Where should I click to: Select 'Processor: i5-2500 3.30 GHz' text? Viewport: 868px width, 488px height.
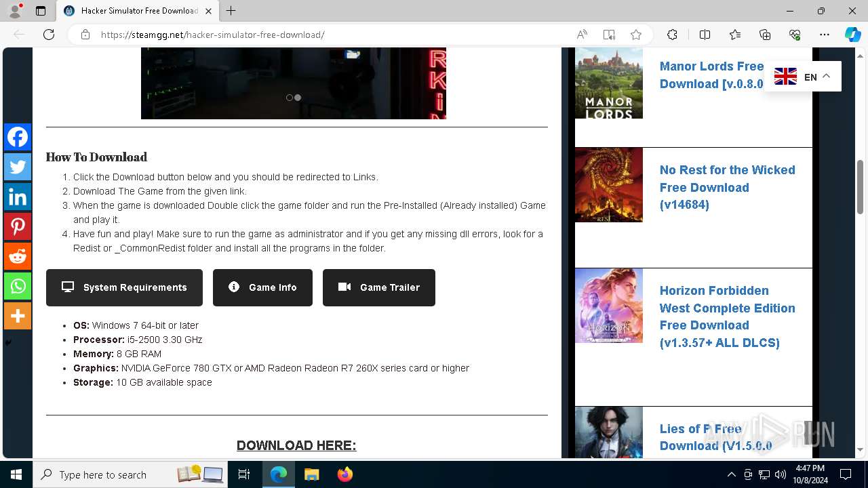tap(138, 340)
